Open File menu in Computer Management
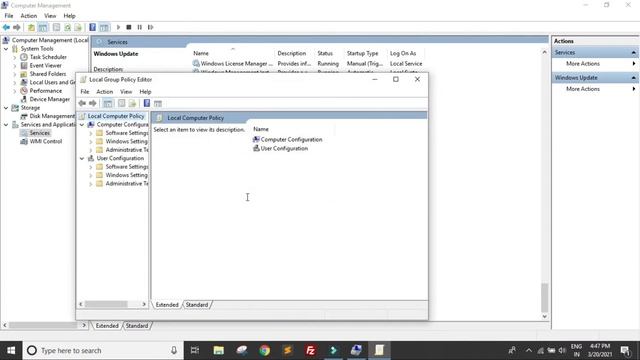Screen dimensions: 640x360 tap(9, 16)
